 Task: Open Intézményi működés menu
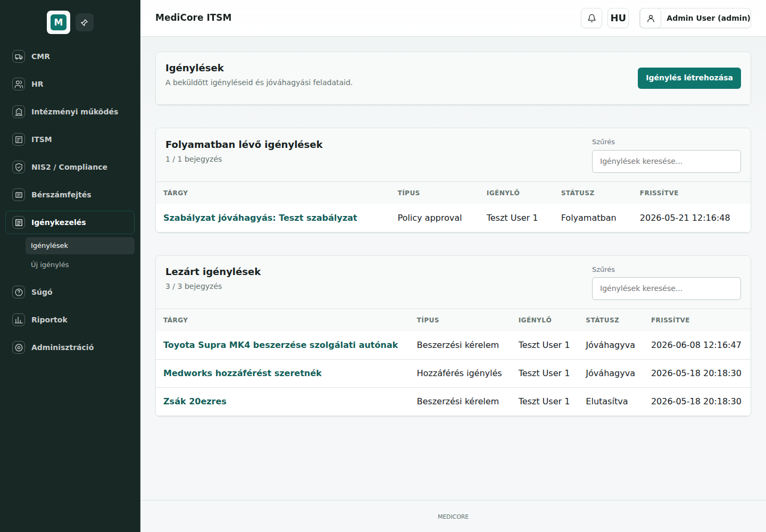point(70,112)
